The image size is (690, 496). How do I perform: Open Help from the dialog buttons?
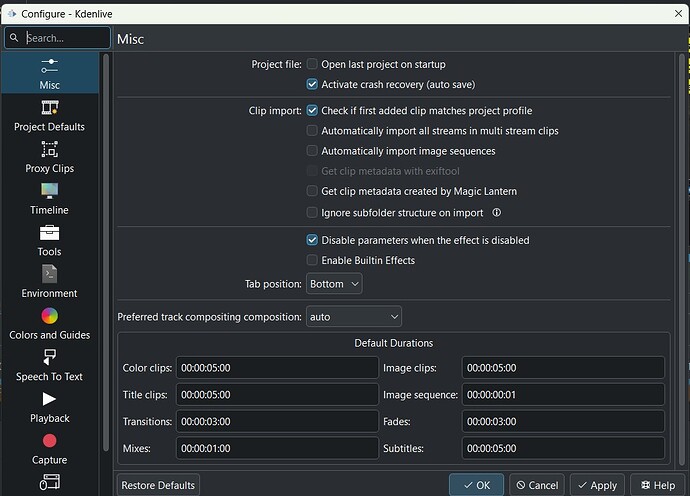coord(658,485)
